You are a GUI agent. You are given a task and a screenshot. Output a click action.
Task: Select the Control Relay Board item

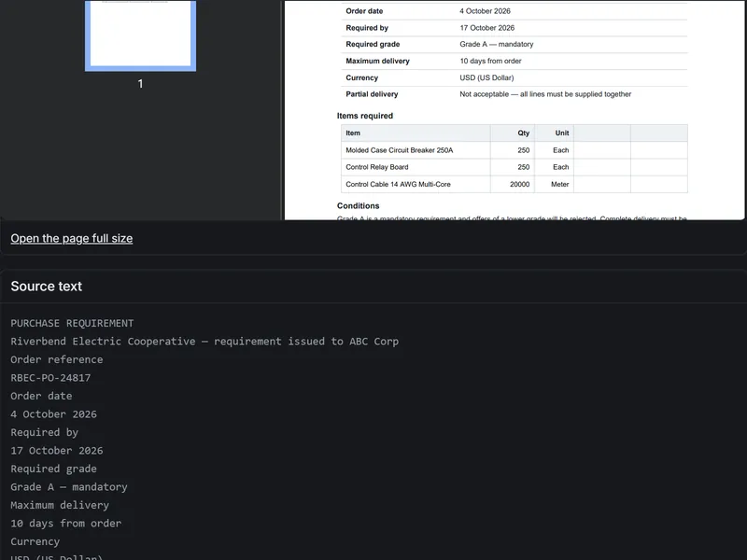pyautogui.click(x=377, y=167)
